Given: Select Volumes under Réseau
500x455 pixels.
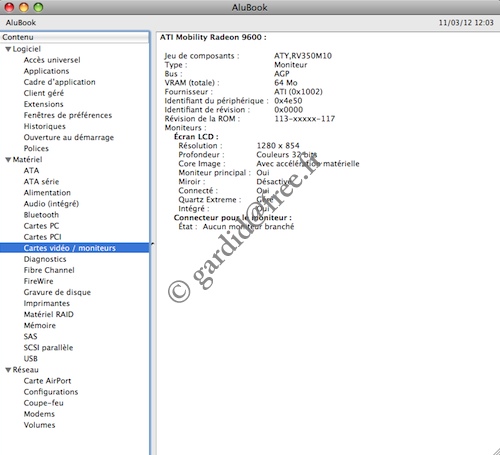Looking at the screenshot, I should pos(39,425).
